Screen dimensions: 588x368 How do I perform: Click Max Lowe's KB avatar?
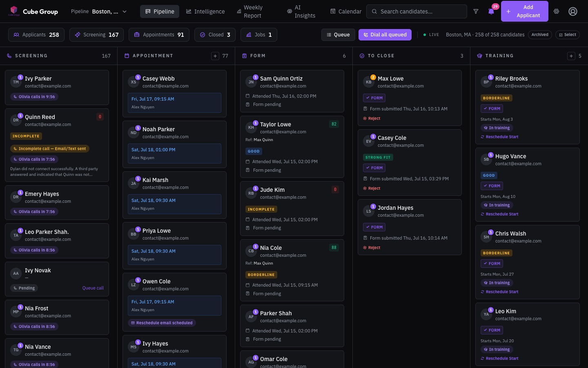coord(369,82)
